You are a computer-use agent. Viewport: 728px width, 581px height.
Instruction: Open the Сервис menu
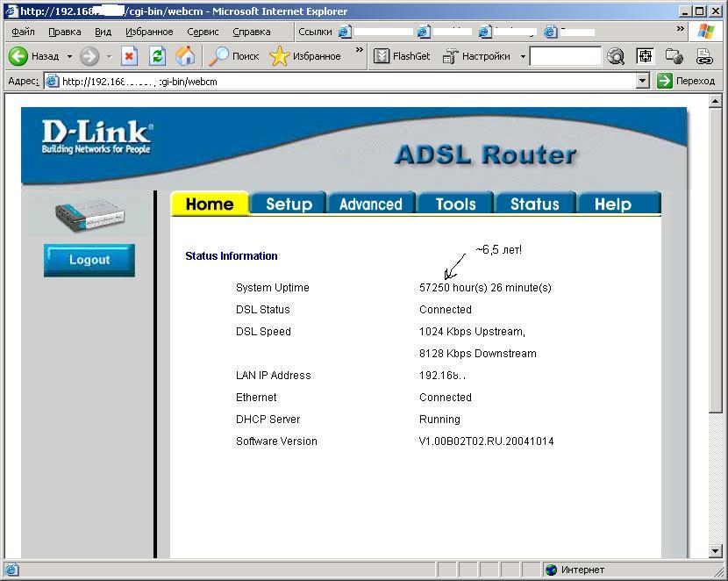coord(203,32)
